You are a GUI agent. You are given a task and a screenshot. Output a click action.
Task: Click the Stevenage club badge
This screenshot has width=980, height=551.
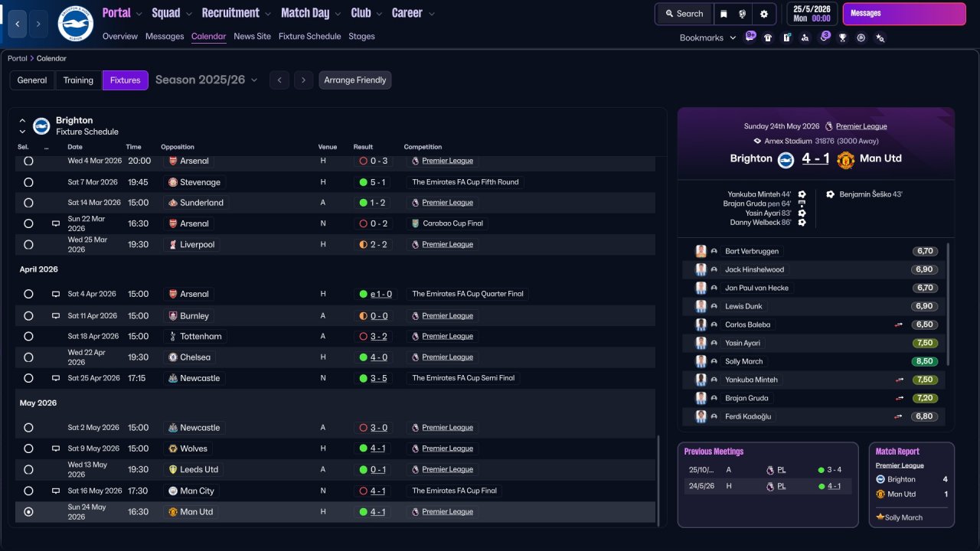(173, 182)
